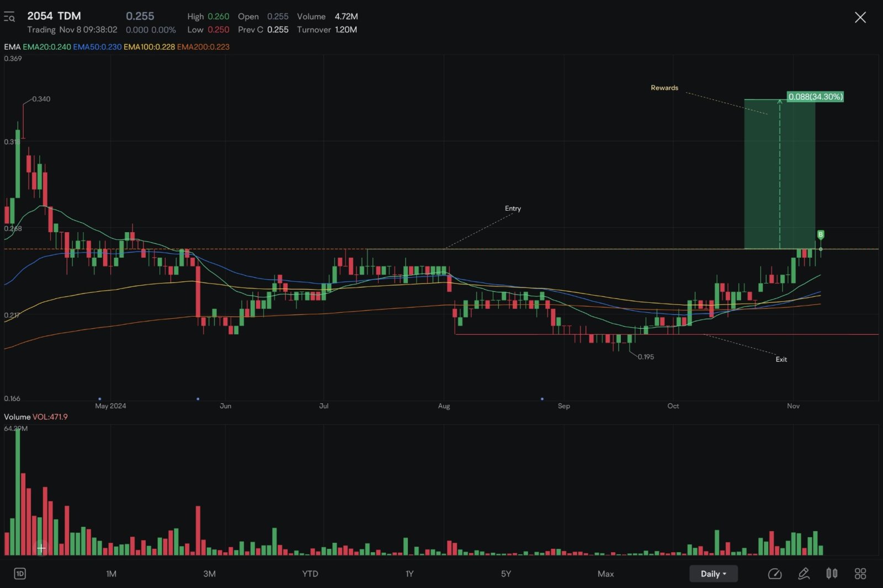Click the current price 0.255 header value

140,17
